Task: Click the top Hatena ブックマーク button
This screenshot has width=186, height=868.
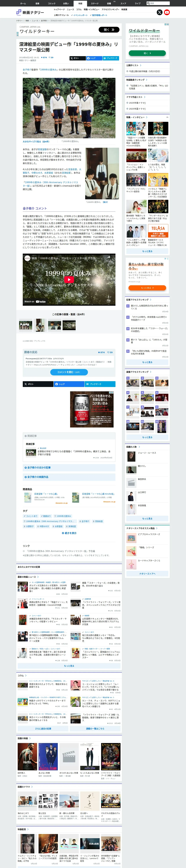Action: tap(111, 58)
